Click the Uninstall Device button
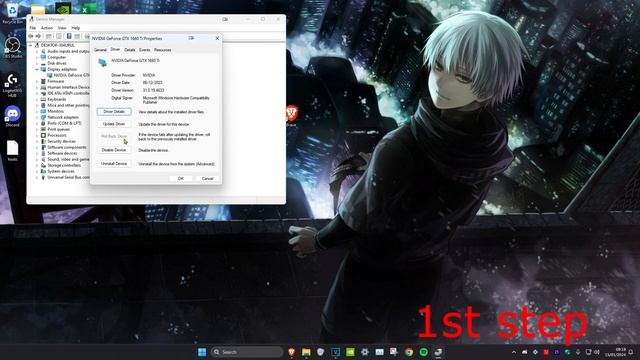Screen dimensions: 640x360 tap(114, 163)
